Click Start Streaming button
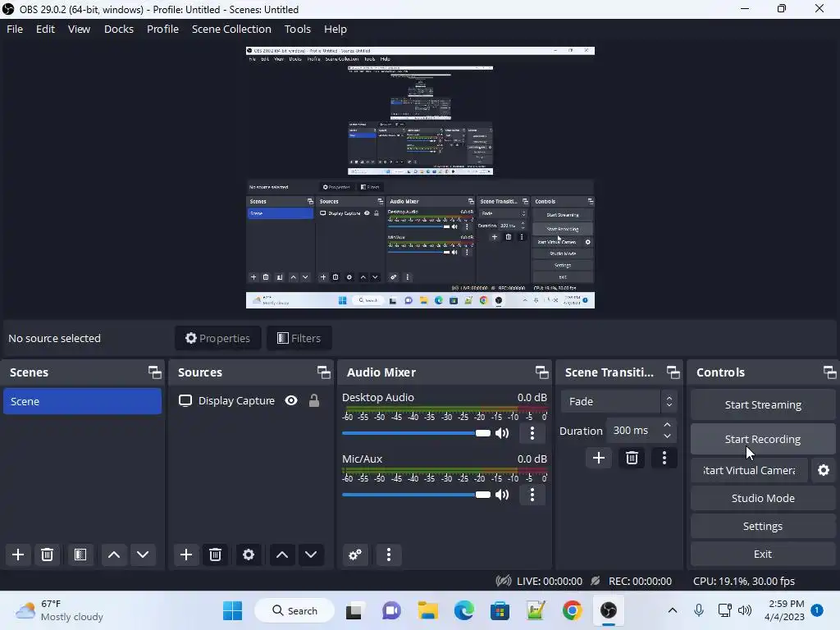Viewport: 840px width, 630px height. [763, 404]
